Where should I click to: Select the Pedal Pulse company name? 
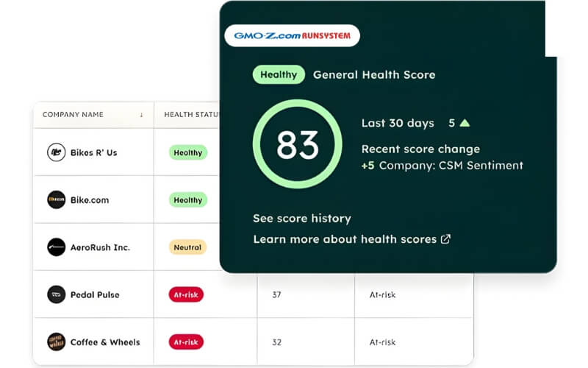point(95,295)
